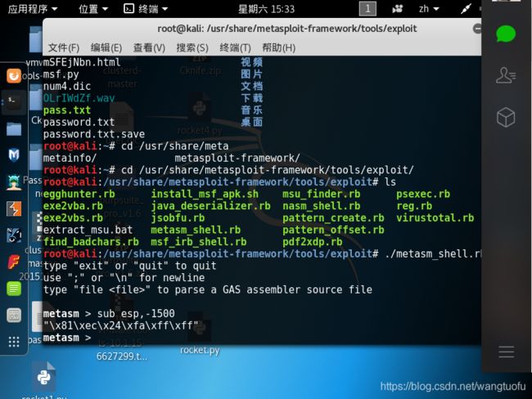Click the 桌面 directory entry in terminal
The image size is (532, 399).
[x=251, y=122]
